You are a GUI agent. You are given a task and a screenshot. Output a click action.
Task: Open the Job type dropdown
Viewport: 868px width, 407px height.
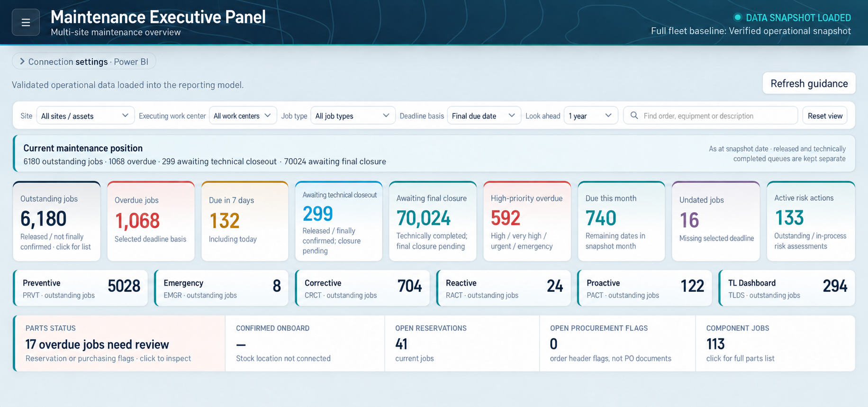[x=353, y=116]
